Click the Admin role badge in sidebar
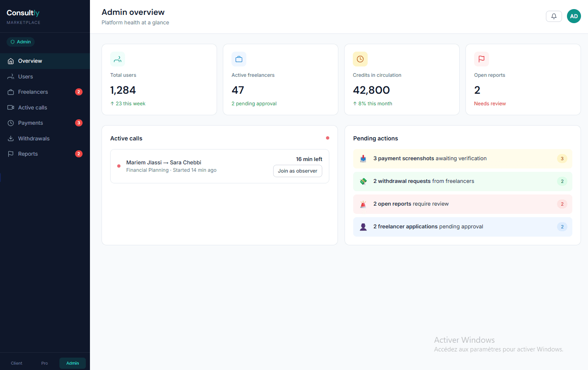 21,42
